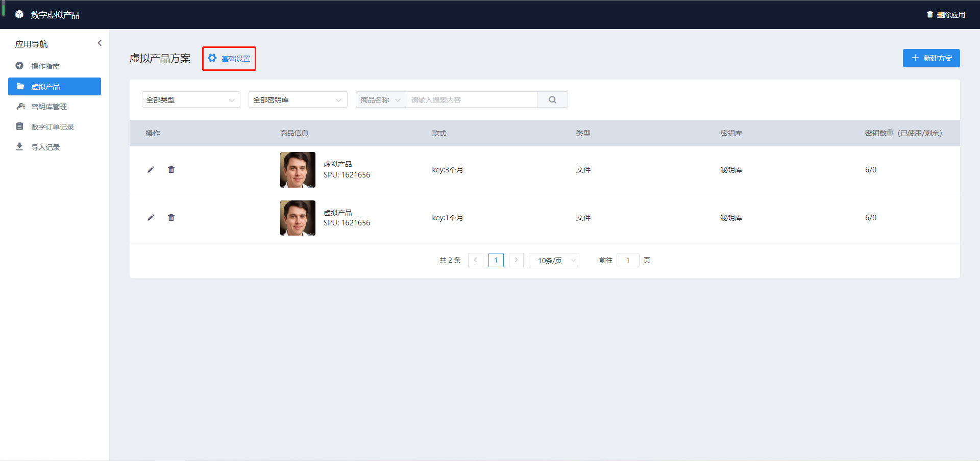The height and width of the screenshot is (461, 980).
Task: Click the 虚拟产品 folder icon
Action: pyautogui.click(x=20, y=86)
